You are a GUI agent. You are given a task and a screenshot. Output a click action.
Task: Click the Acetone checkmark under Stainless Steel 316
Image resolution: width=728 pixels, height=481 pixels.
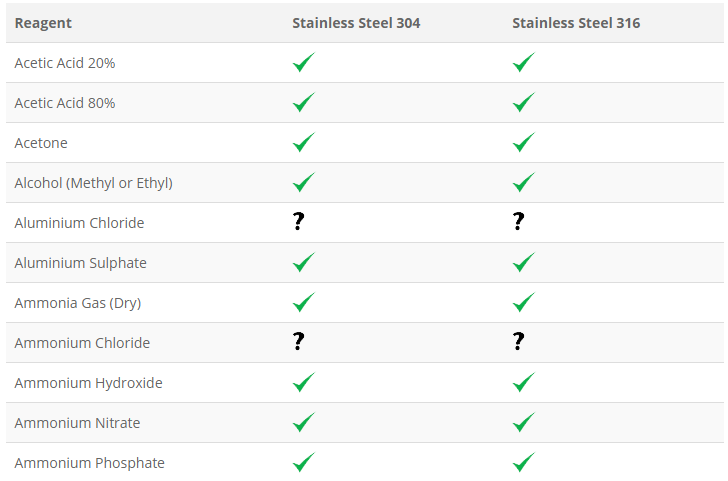coord(524,142)
